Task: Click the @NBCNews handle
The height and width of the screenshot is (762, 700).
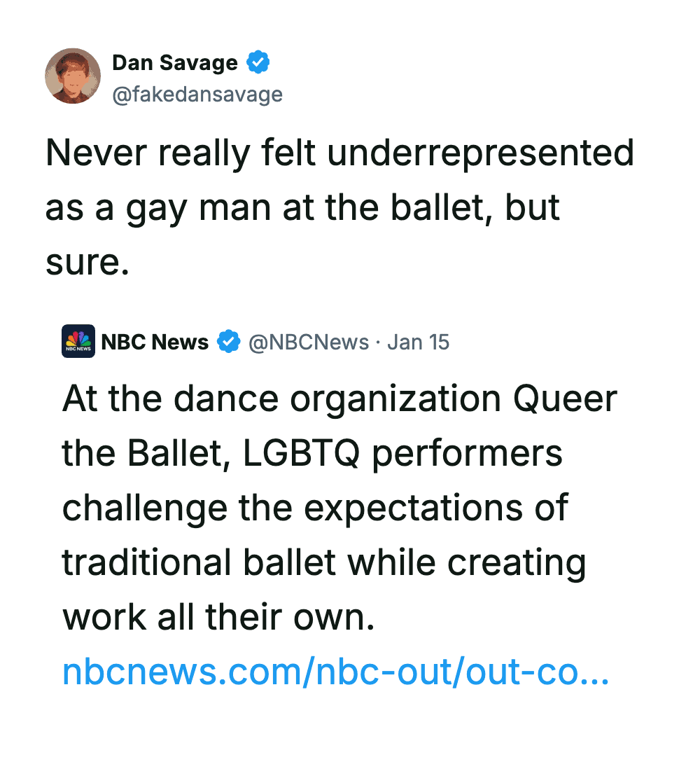Action: click(309, 342)
